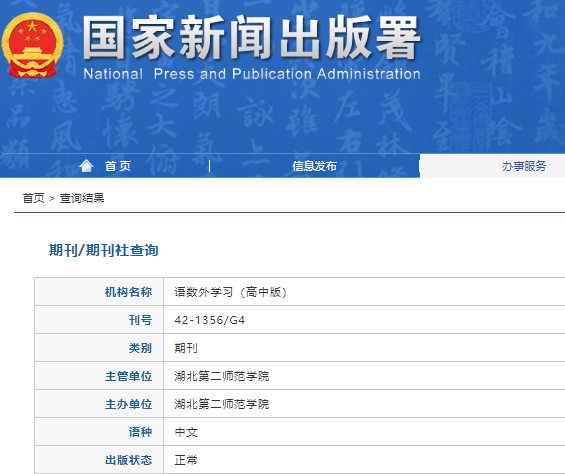The width and height of the screenshot is (565, 474).
Task: Click the 主管单位 label cell
Action: click(x=99, y=376)
